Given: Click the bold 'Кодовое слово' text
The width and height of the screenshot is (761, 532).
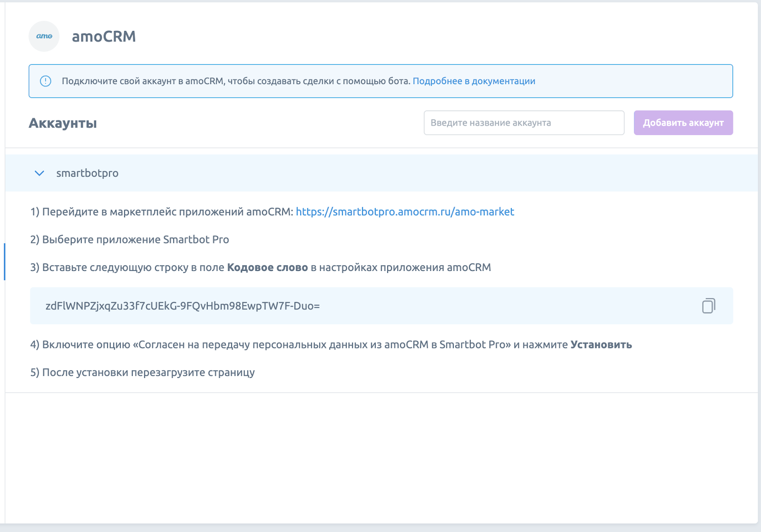Looking at the screenshot, I should coord(267,268).
